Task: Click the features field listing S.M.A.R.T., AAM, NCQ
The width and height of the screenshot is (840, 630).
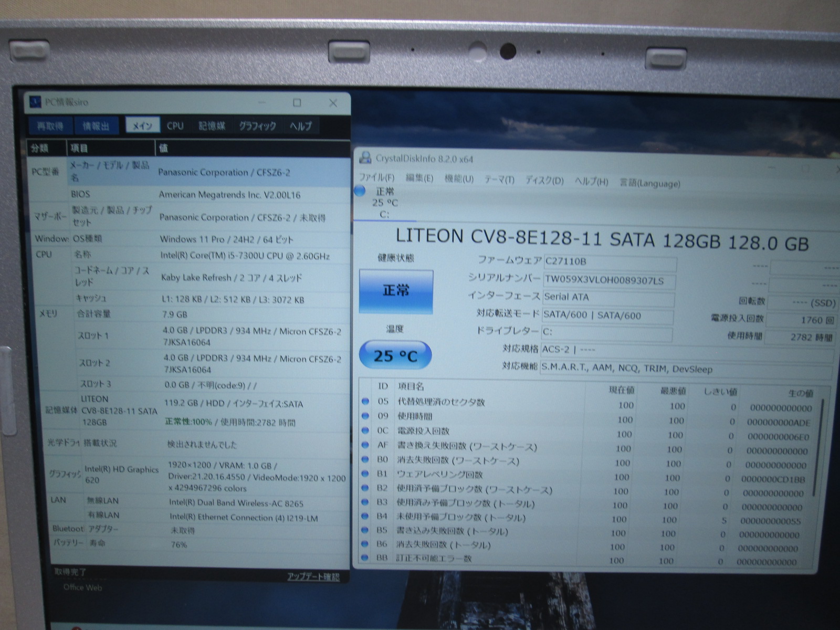Action: click(x=687, y=369)
